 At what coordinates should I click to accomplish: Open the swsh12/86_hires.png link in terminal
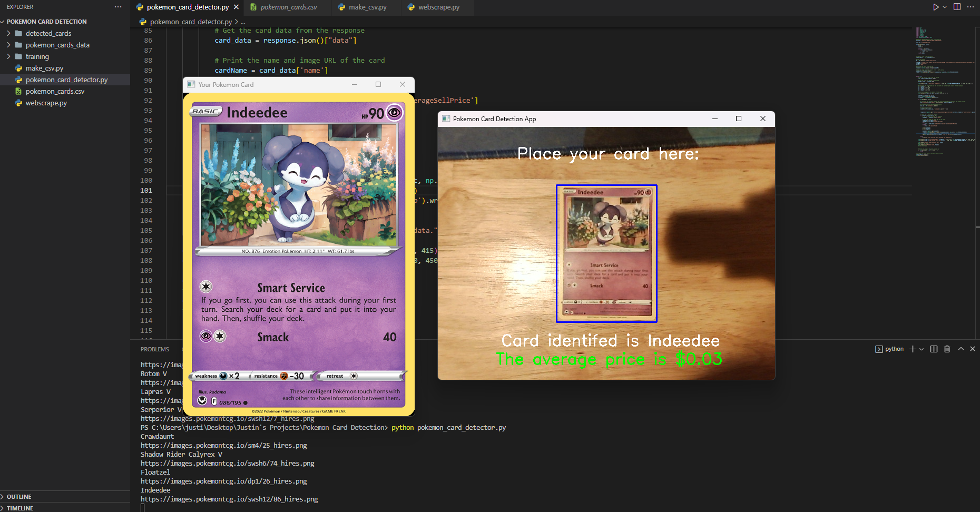pyautogui.click(x=229, y=499)
